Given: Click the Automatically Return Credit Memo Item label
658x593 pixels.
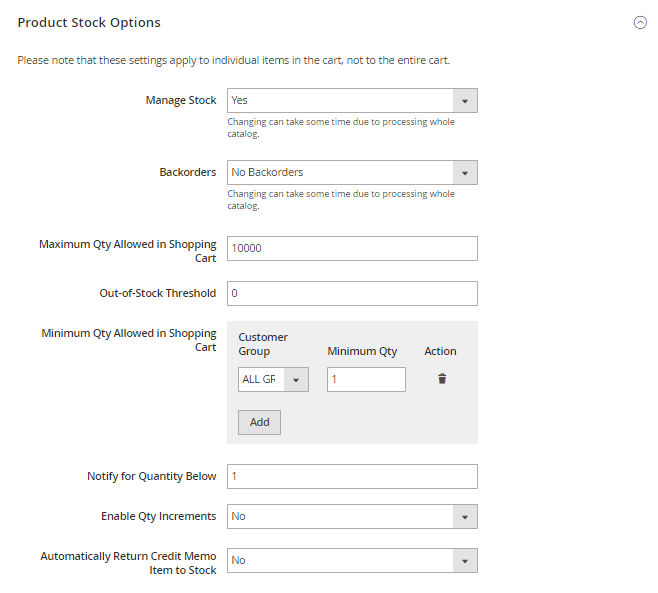Looking at the screenshot, I should (x=128, y=563).
